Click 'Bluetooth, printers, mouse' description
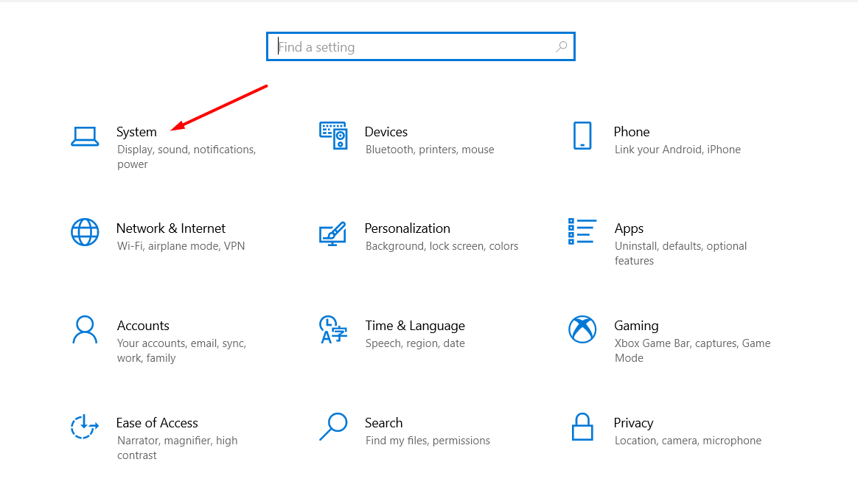Image resolution: width=858 pixels, height=504 pixels. (430, 150)
